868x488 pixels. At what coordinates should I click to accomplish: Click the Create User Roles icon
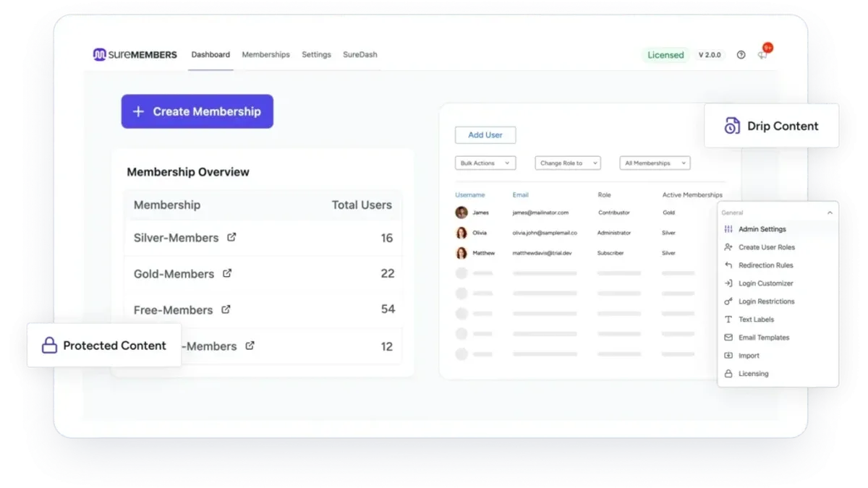728,247
